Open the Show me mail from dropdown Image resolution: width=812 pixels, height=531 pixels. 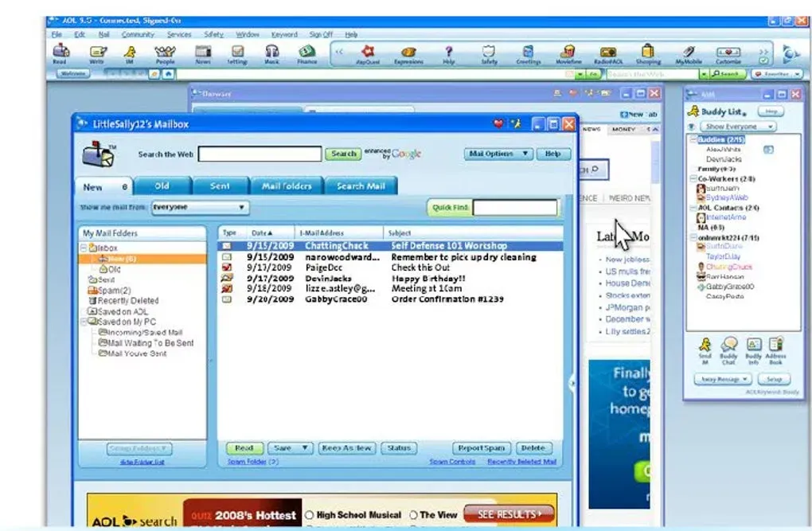(200, 207)
